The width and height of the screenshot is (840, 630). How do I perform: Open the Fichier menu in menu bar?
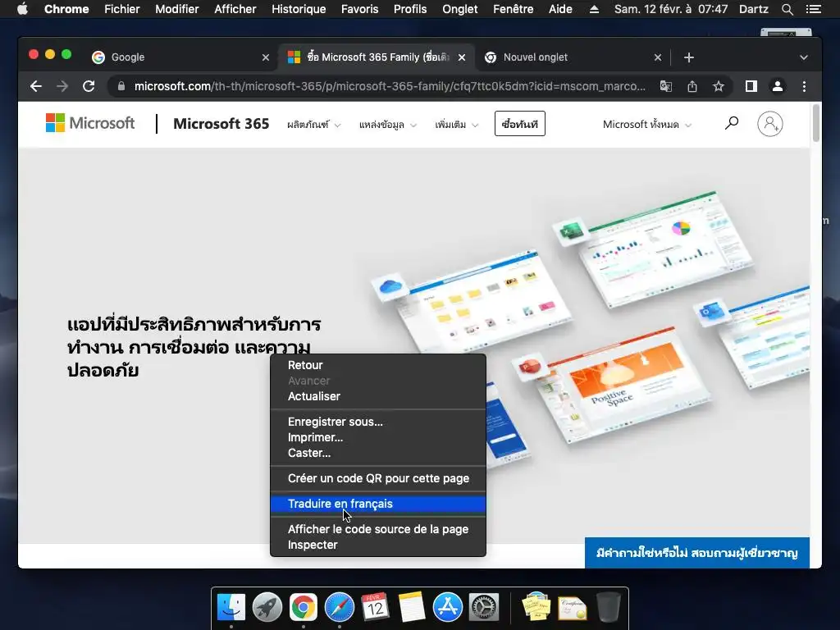[x=121, y=9]
